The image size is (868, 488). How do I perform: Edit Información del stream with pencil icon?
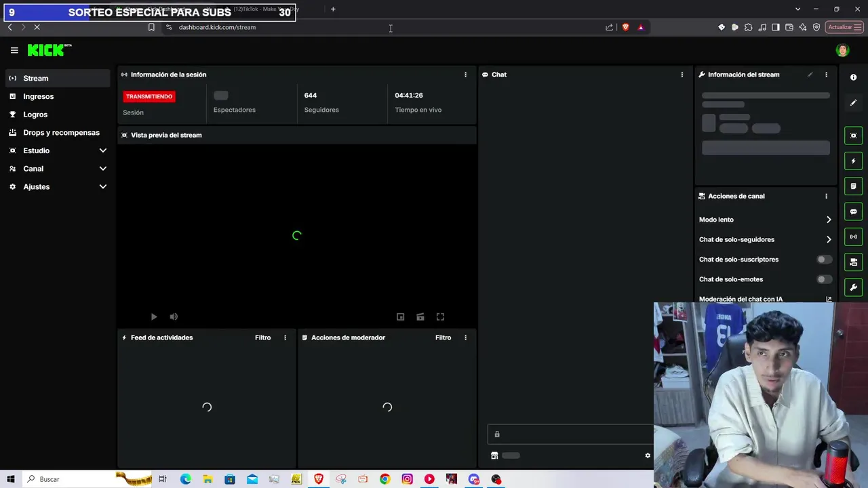pos(810,75)
